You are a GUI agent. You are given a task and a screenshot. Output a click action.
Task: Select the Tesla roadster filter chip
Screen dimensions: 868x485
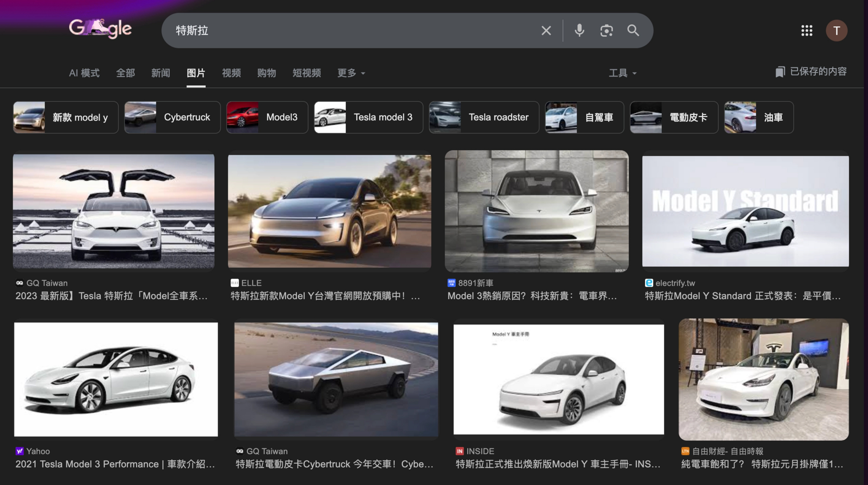coord(483,118)
